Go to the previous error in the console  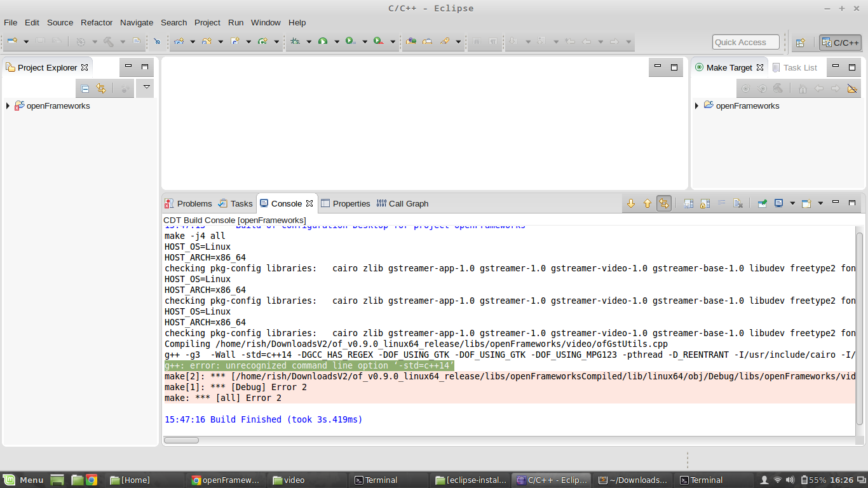tap(648, 203)
